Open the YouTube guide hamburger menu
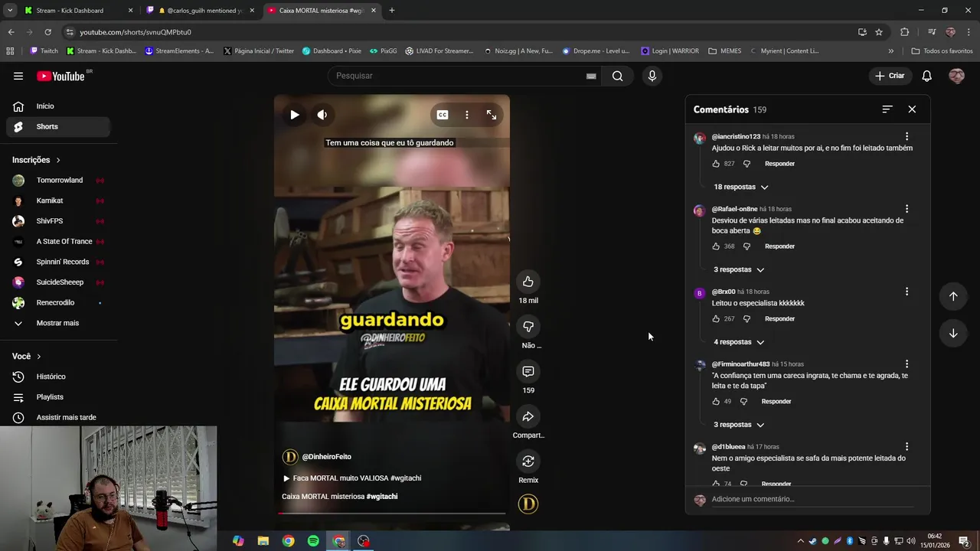The image size is (980, 551). [x=18, y=76]
